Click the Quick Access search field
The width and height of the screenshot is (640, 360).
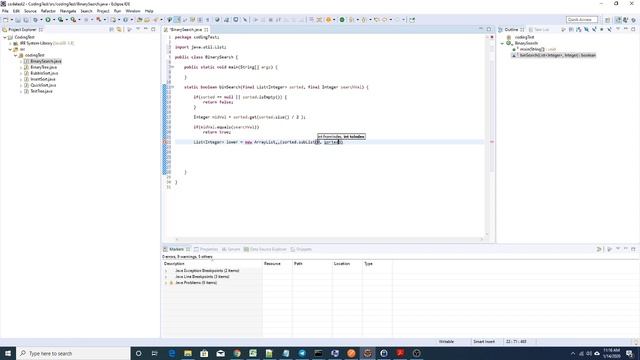coord(582,20)
